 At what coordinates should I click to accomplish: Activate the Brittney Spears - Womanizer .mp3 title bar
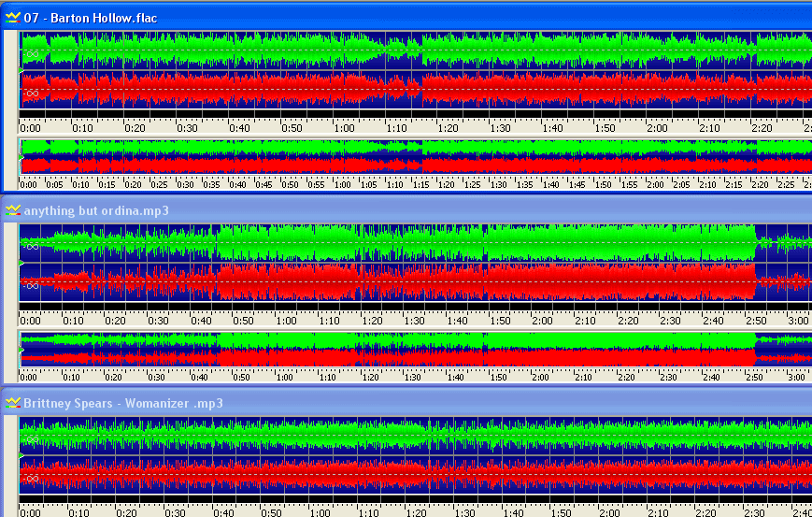click(x=406, y=403)
